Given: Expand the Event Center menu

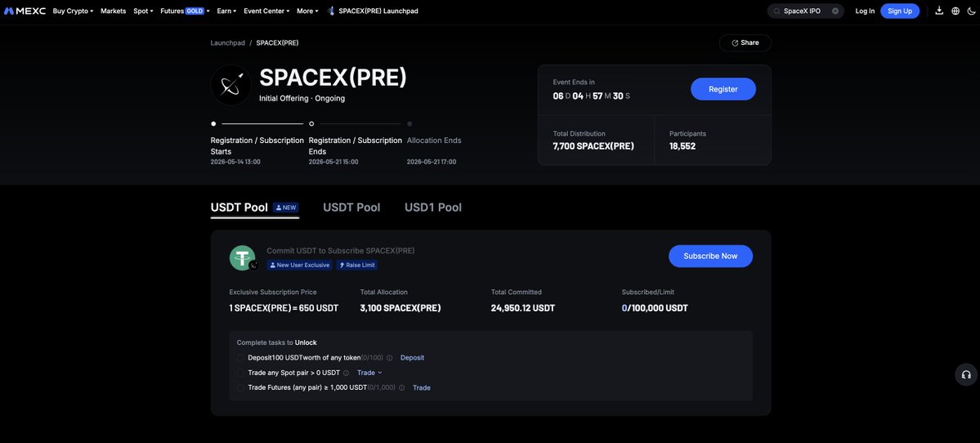Looking at the screenshot, I should (x=266, y=11).
